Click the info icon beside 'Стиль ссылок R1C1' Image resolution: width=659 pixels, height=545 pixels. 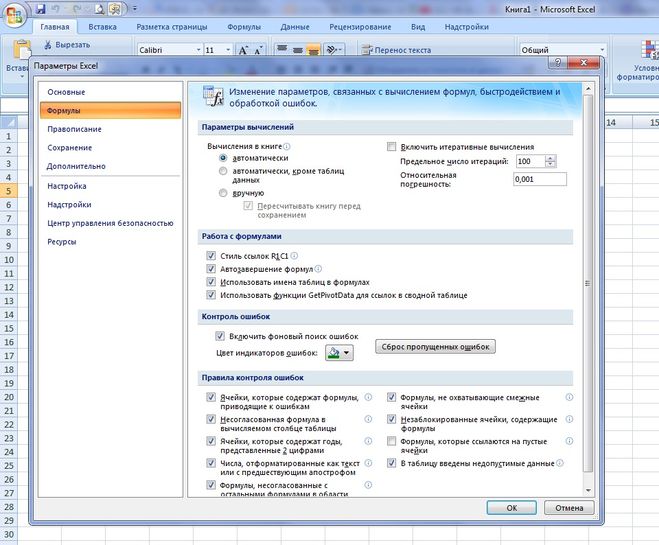pos(294,256)
